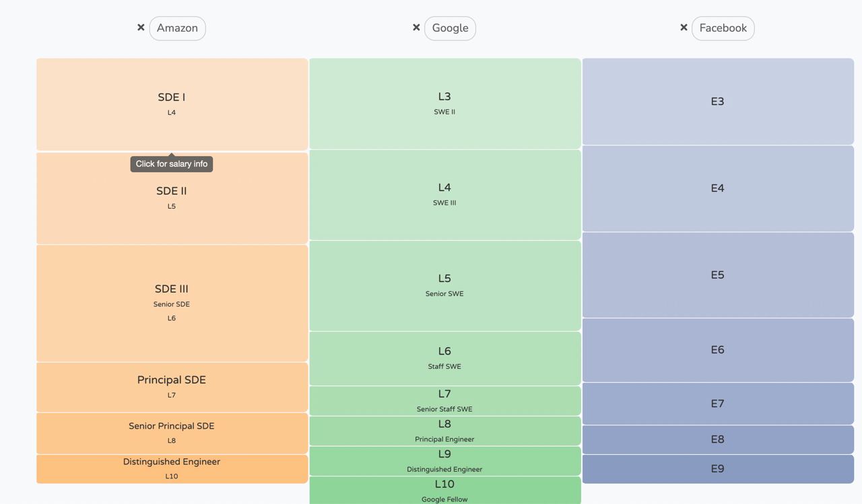Click the Google company chip
The width and height of the screenshot is (862, 504).
click(x=450, y=28)
